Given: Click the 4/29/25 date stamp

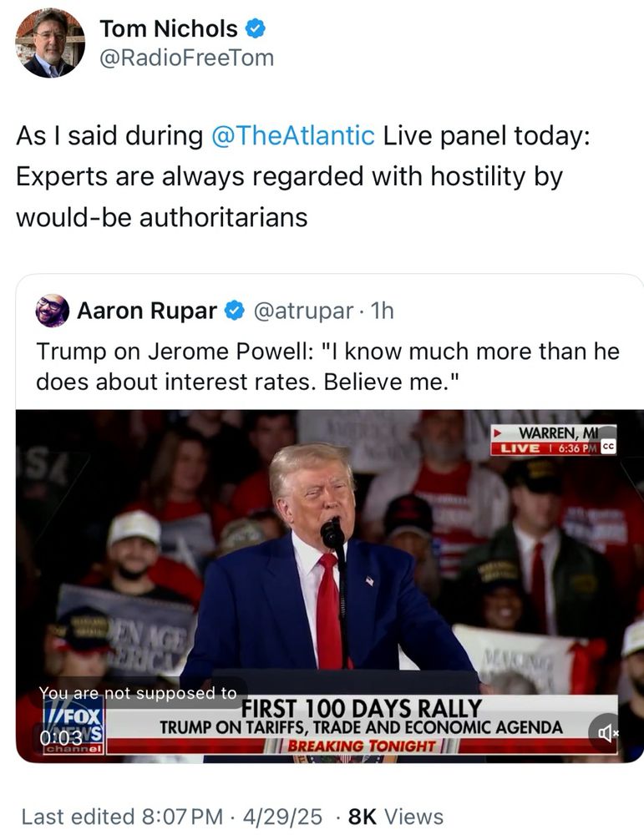Looking at the screenshot, I should tap(282, 817).
